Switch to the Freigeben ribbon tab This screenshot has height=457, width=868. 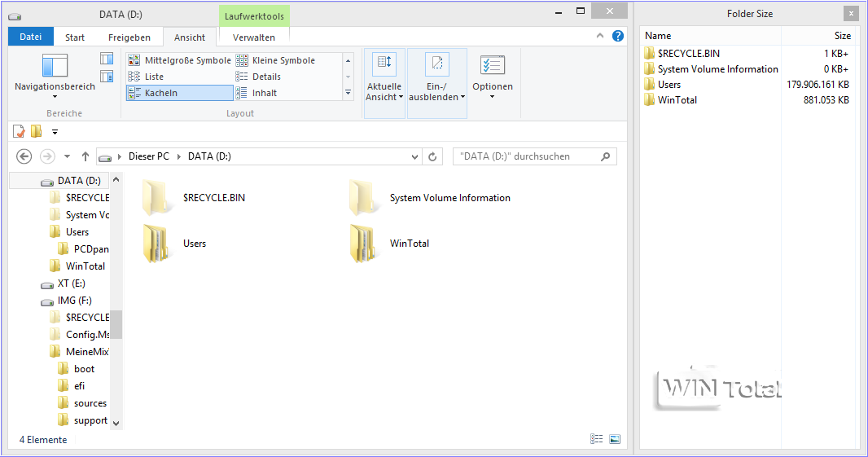click(x=129, y=37)
